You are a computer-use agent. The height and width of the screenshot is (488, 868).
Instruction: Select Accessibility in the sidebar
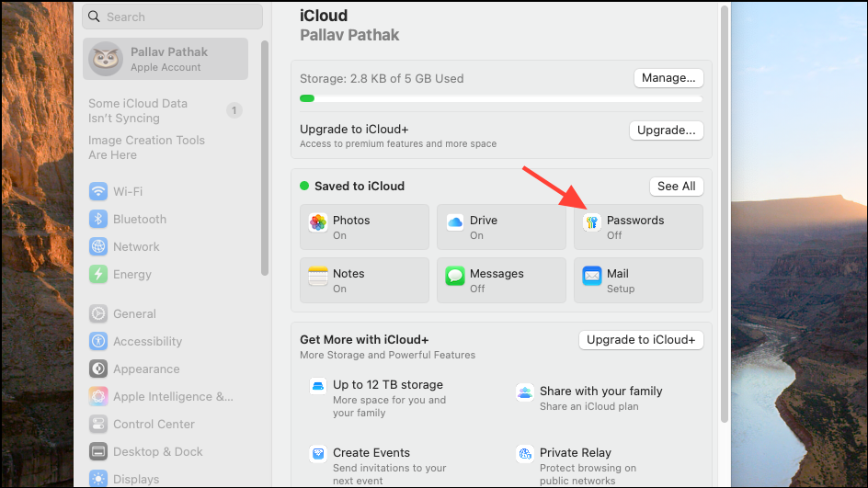click(147, 341)
